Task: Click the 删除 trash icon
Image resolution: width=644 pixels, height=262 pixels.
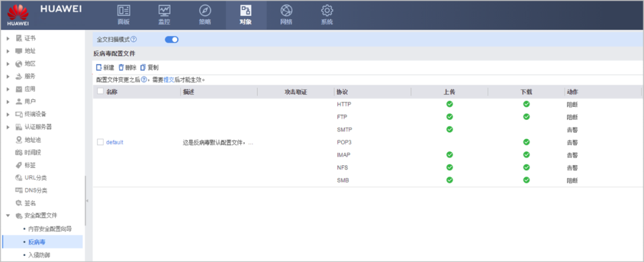Action: coord(121,67)
